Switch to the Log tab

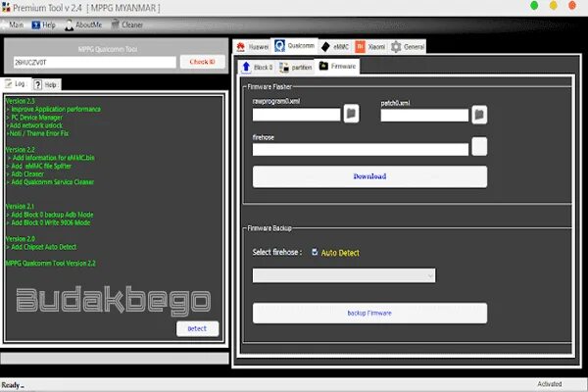click(16, 84)
